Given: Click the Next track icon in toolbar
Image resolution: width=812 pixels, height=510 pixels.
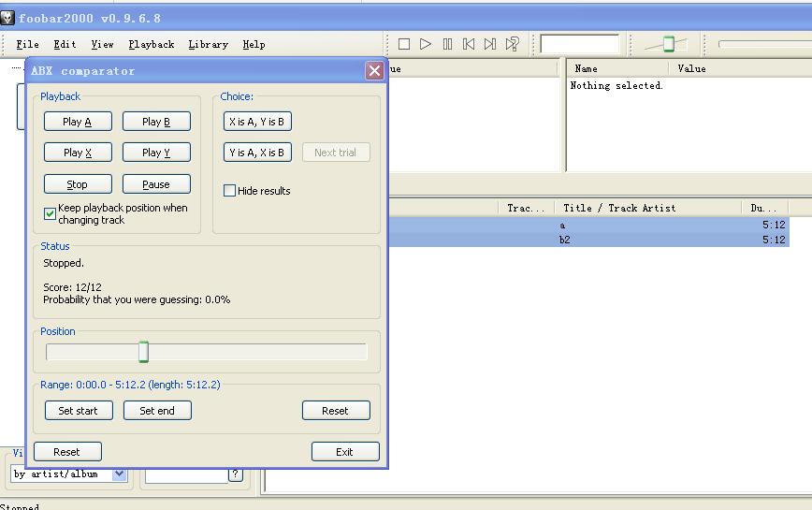Looking at the screenshot, I should point(490,44).
